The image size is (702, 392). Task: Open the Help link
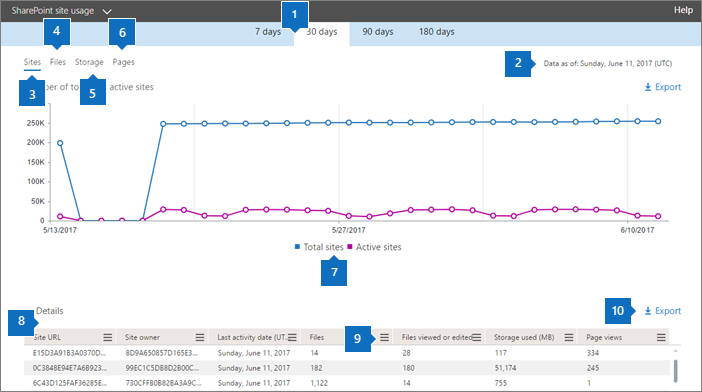(683, 10)
